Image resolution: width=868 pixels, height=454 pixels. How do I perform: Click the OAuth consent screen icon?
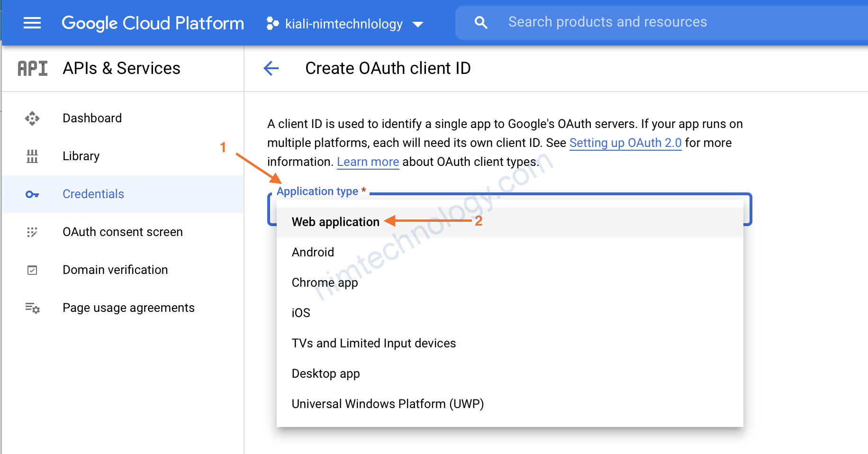(x=32, y=232)
